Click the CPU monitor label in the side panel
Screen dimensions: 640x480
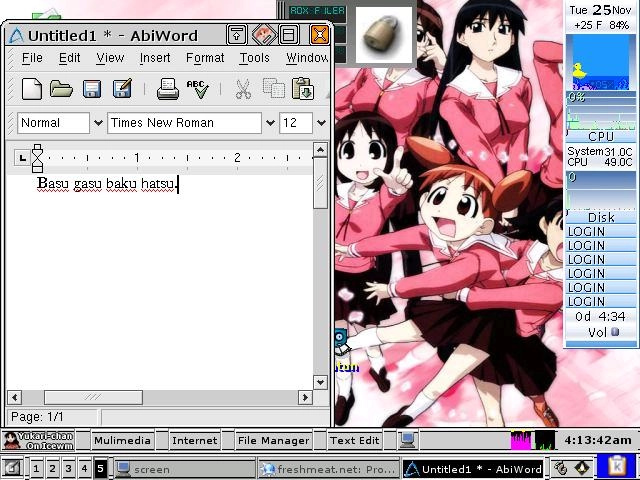tap(601, 136)
